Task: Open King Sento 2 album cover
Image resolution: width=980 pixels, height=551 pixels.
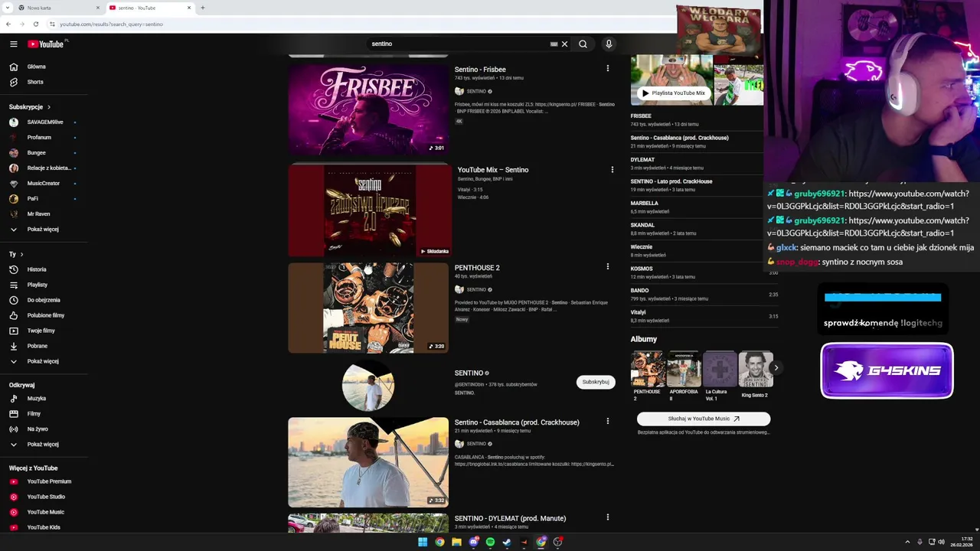Action: (756, 369)
